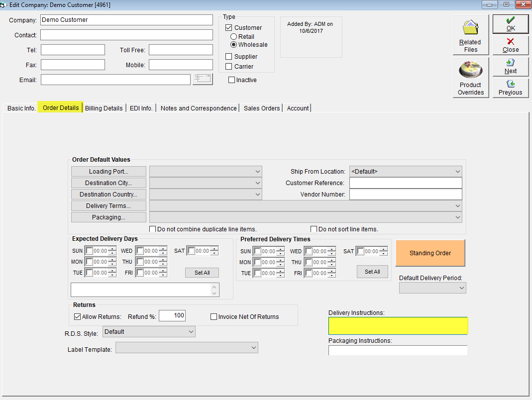Open the Account tab
532x400 pixels.
coord(298,108)
